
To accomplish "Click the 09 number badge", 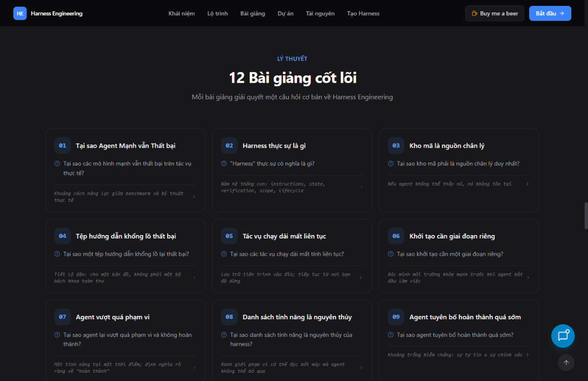I will click(396, 317).
